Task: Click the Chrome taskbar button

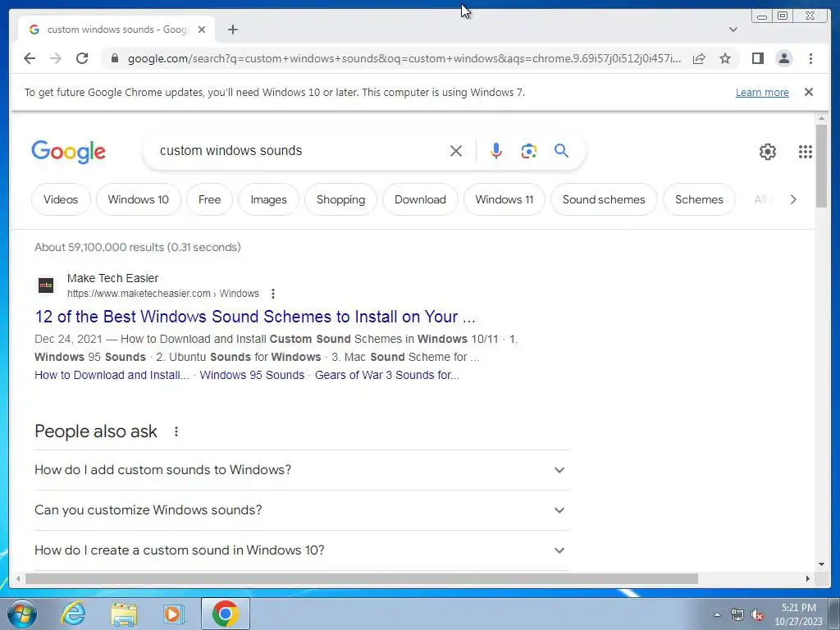Action: coord(226,614)
